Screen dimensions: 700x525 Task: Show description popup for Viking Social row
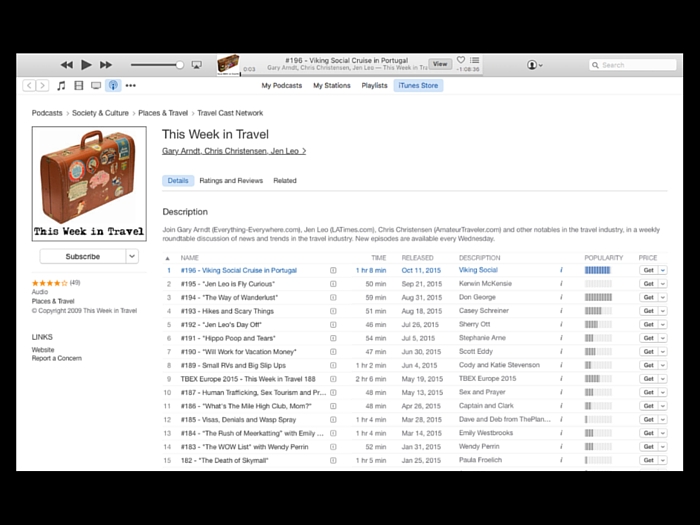[x=561, y=270]
